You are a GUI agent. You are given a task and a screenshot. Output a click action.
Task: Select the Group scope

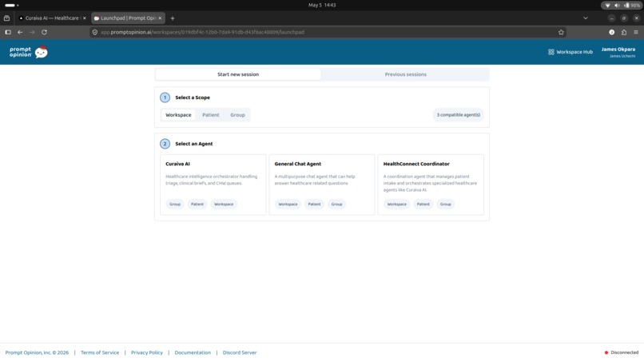[x=237, y=115]
